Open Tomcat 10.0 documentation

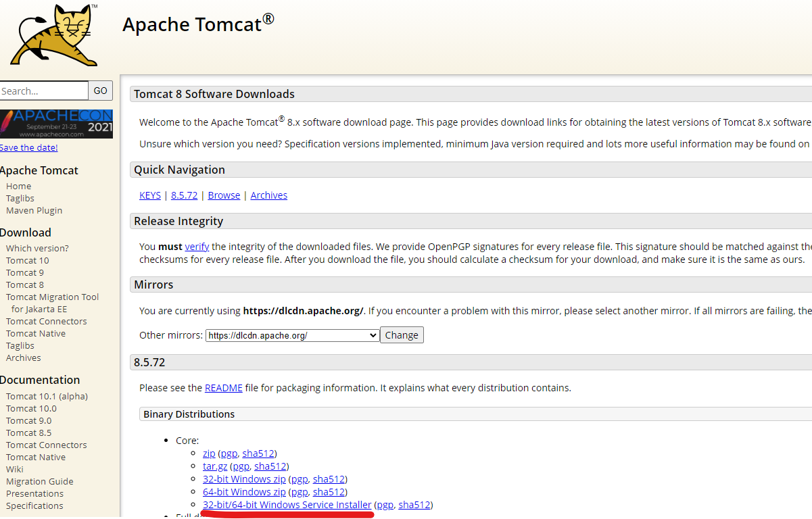(31, 408)
